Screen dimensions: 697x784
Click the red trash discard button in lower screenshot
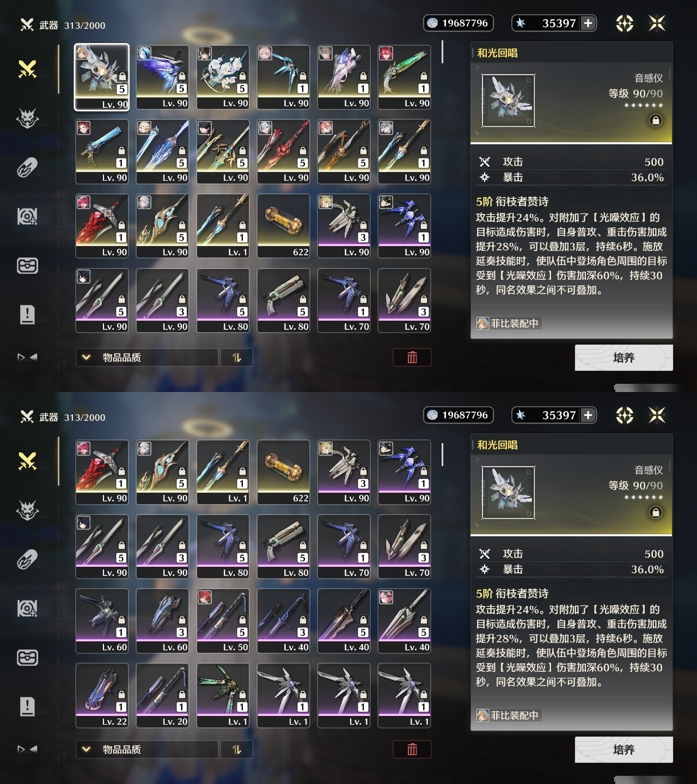pos(412,750)
